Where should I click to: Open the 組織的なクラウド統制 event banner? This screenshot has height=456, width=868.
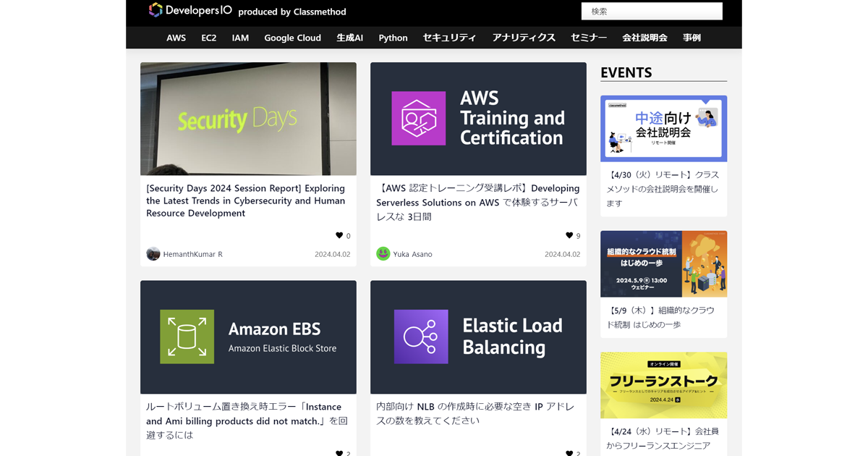(x=663, y=263)
